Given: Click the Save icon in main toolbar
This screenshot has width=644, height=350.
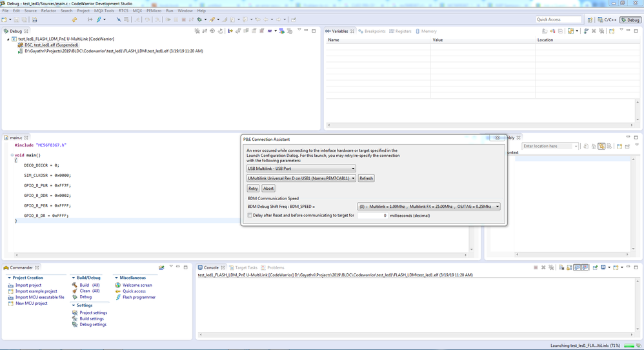Looking at the screenshot, I should coord(16,20).
